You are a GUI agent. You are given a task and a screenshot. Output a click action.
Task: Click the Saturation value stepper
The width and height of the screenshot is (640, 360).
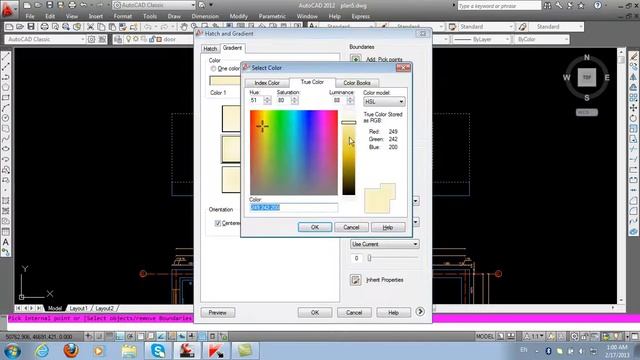pos(294,100)
